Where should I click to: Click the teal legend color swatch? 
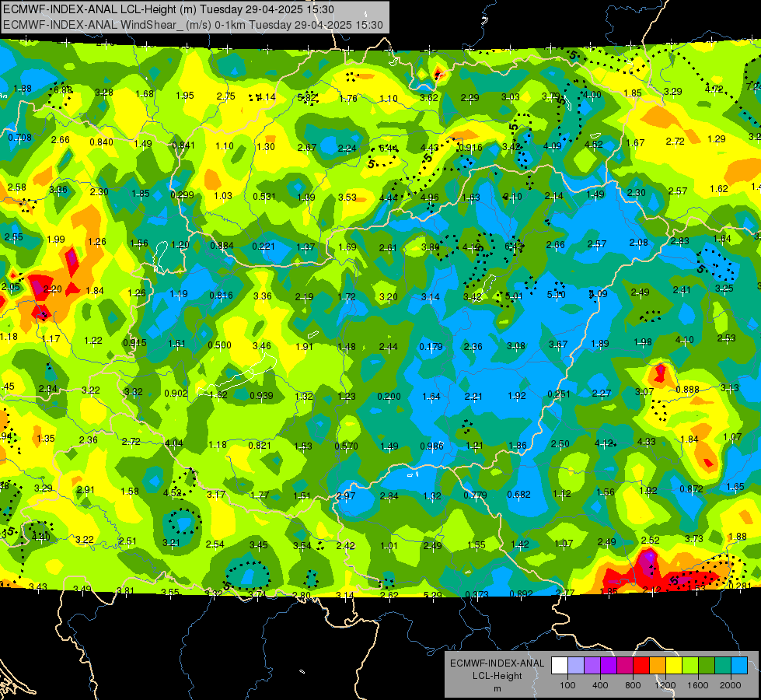[x=723, y=666]
